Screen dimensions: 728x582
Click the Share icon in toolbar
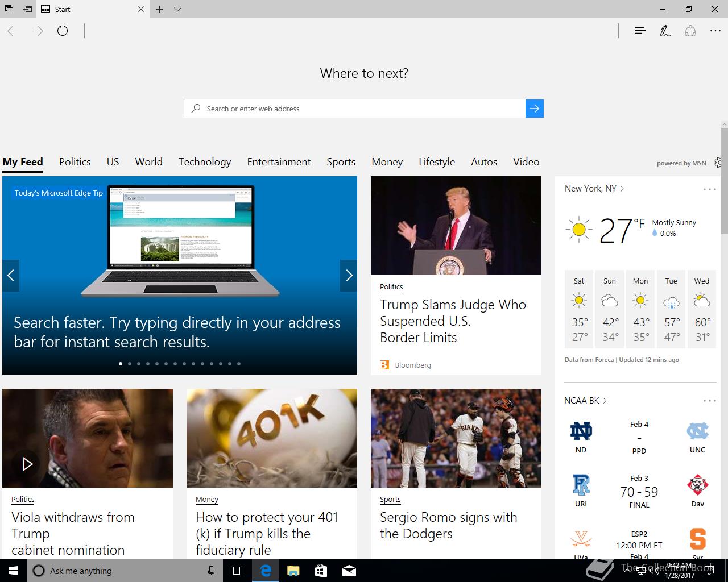click(690, 31)
